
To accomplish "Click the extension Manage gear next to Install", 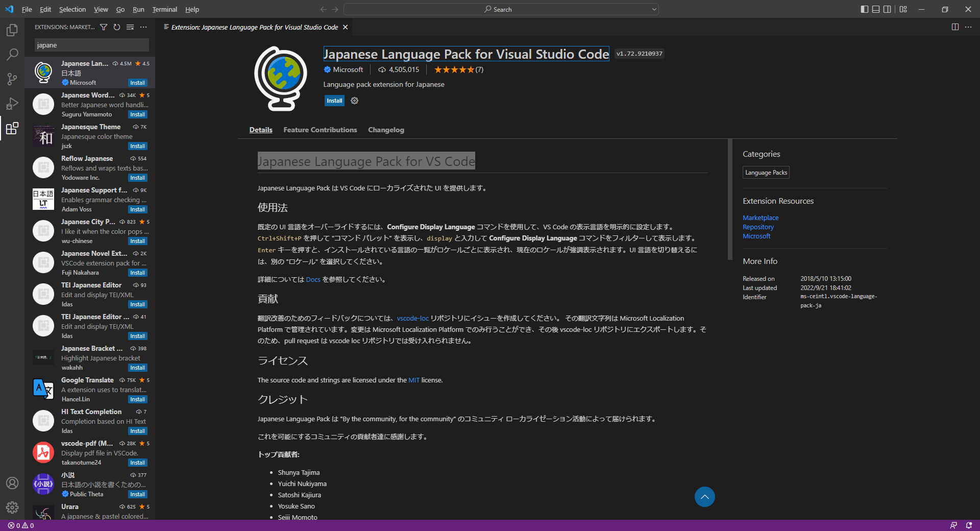I will pyautogui.click(x=355, y=101).
